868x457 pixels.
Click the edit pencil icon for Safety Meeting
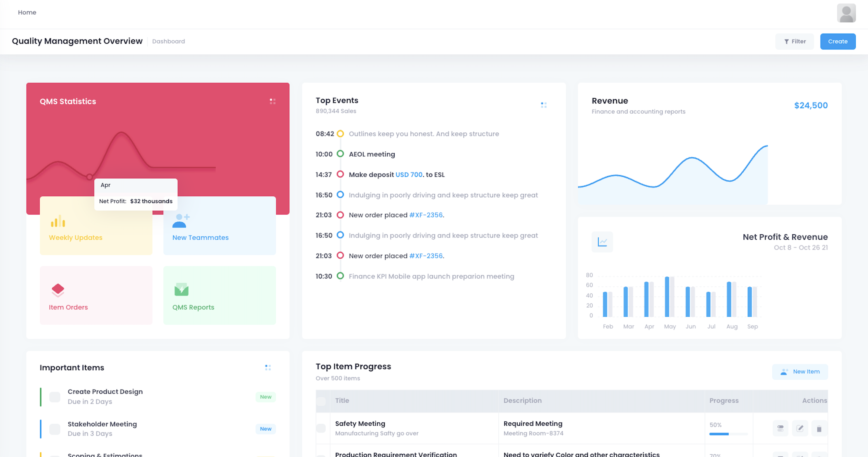tap(800, 428)
